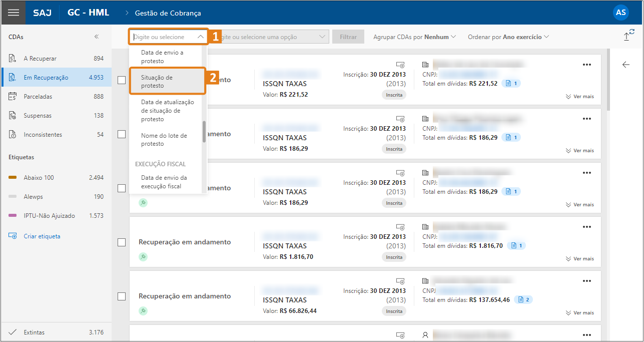Select the Abaixo 100 orange label
644x342 pixels.
[x=39, y=178]
